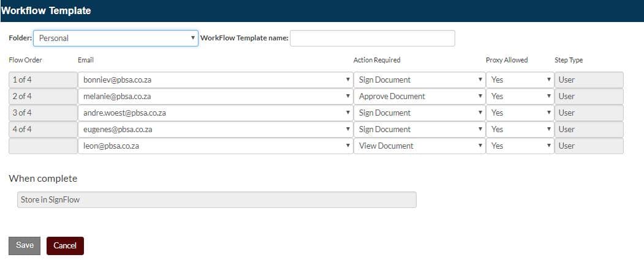Open the View Document action dropdown
Image resolution: width=644 pixels, height=260 pixels.
(x=419, y=146)
